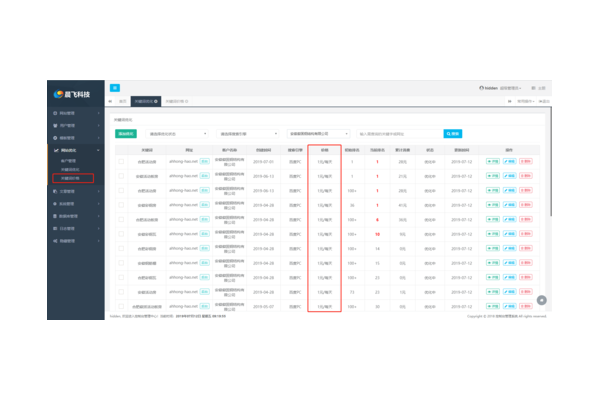This screenshot has height=400, width=600.
Task: Open the company name dropdown filter
Action: click(320, 133)
